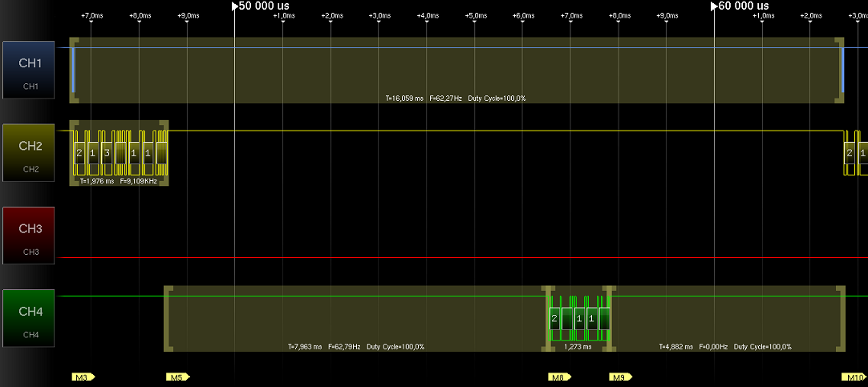Click marker M5 flag
The width and height of the screenshot is (868, 387).
pyautogui.click(x=178, y=377)
